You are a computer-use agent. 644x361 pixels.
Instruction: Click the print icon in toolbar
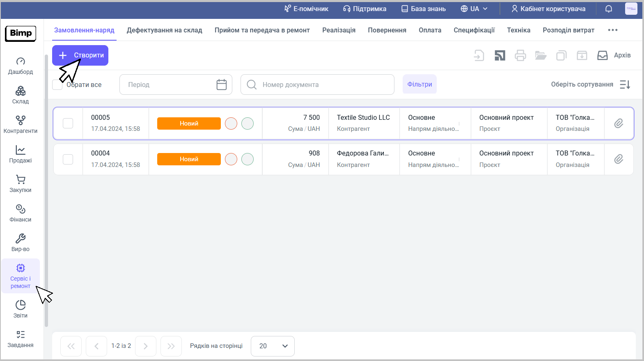[x=520, y=55]
